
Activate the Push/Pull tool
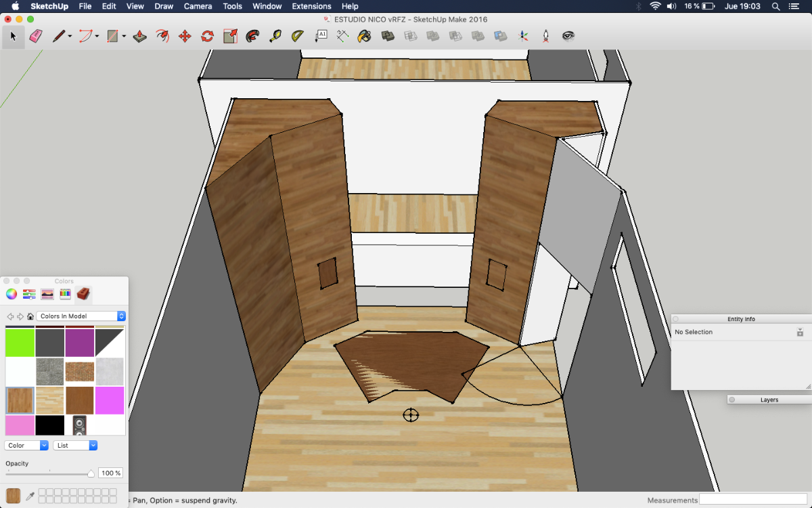140,37
